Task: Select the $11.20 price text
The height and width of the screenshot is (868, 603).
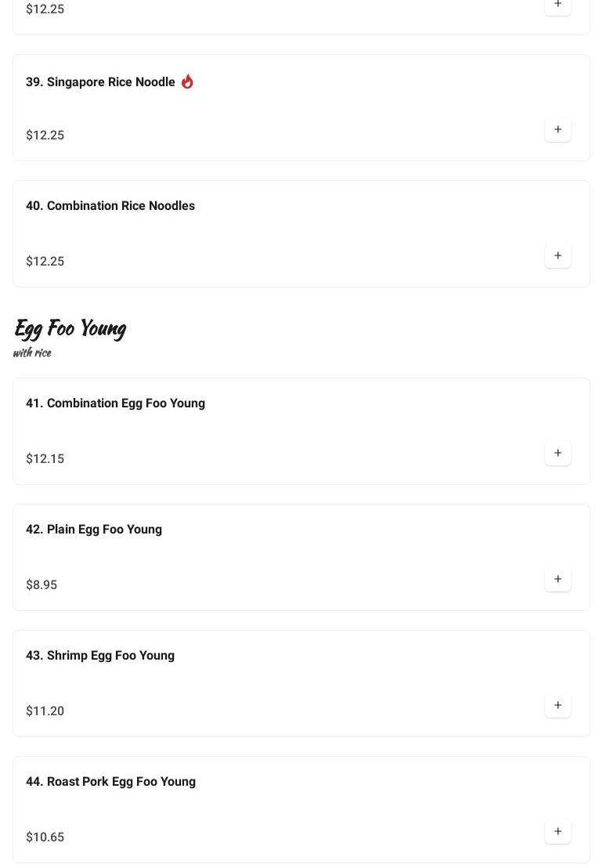Action: [x=45, y=711]
